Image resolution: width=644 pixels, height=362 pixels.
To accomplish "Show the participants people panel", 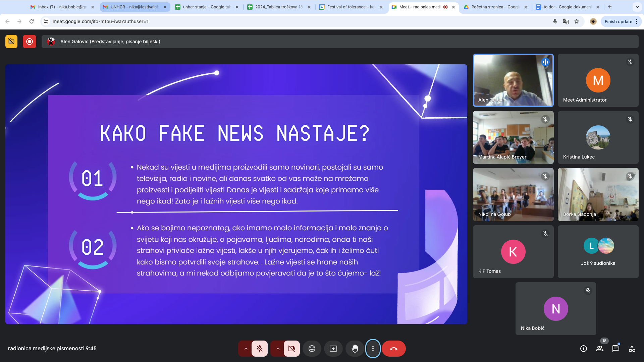I will (599, 349).
